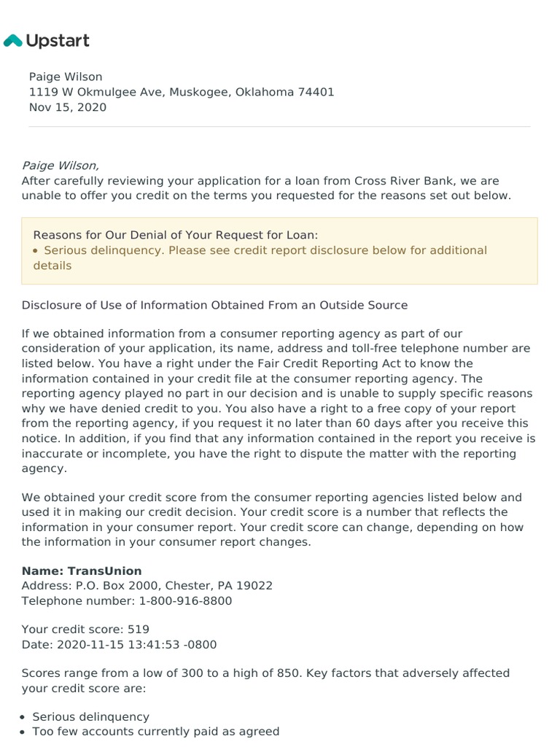Click the Your credit score: 519 line
Image resolution: width=560 pixels, height=747 pixels.
click(85, 629)
